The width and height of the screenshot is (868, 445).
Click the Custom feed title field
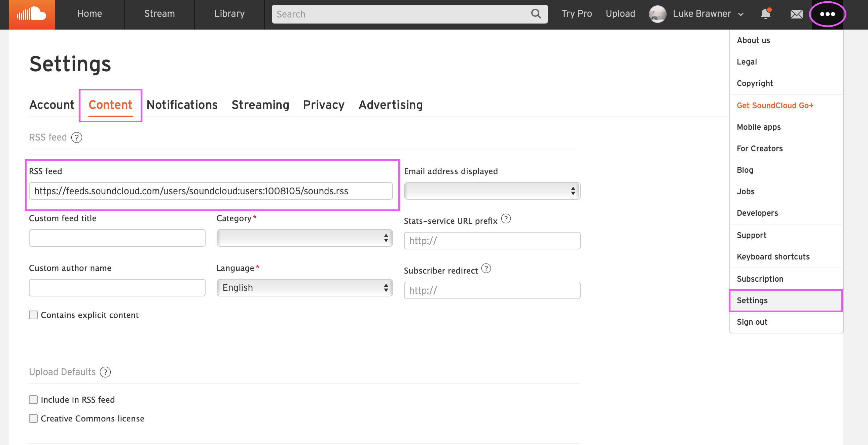(x=117, y=238)
